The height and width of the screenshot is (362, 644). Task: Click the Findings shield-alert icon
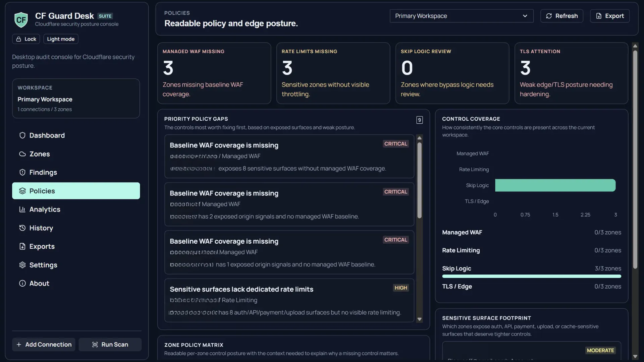tap(22, 172)
